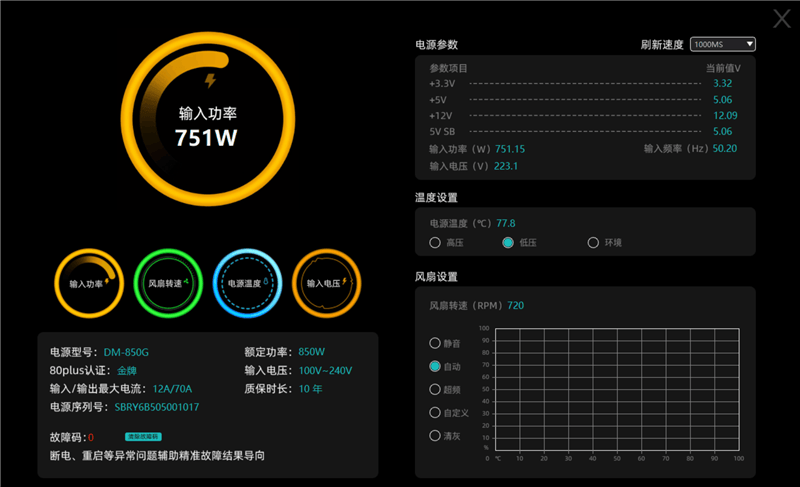This screenshot has width=800, height=487.
Task: Click the 清除故障码 button
Action: pyautogui.click(x=143, y=437)
